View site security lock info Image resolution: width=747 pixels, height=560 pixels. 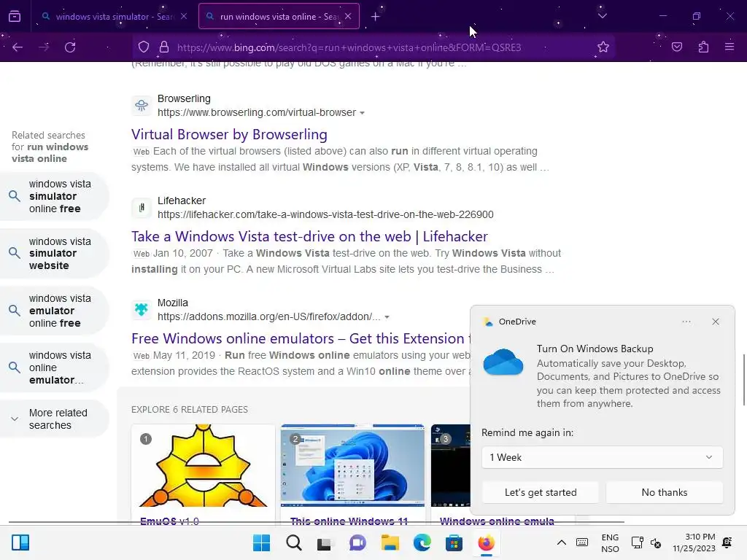click(164, 47)
